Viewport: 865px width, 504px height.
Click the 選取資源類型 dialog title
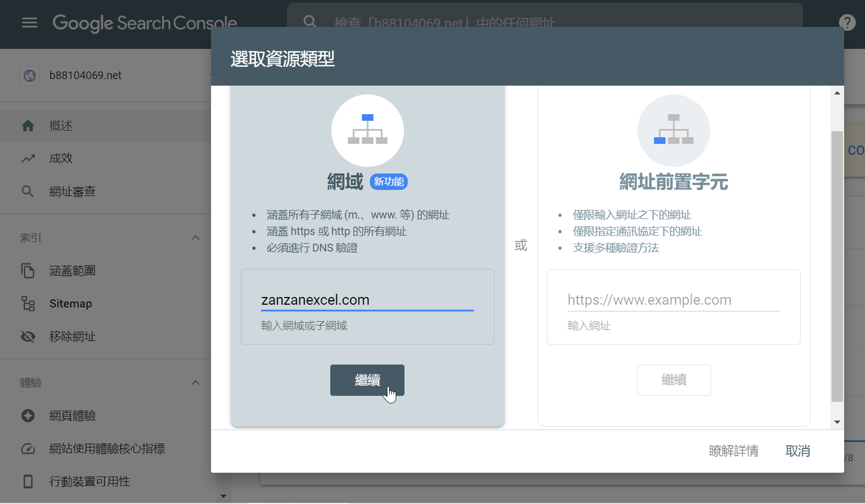[282, 59]
